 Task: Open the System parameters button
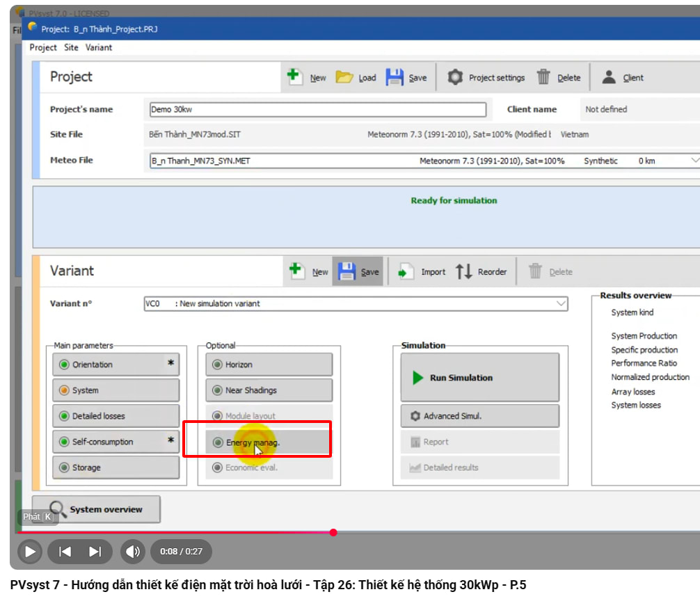pyautogui.click(x=116, y=390)
